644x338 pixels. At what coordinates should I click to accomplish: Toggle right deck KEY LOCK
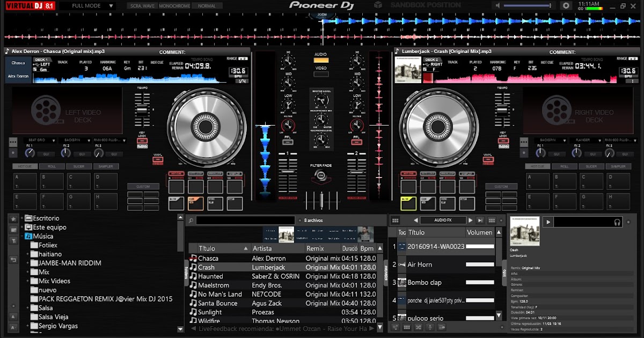[x=502, y=142]
